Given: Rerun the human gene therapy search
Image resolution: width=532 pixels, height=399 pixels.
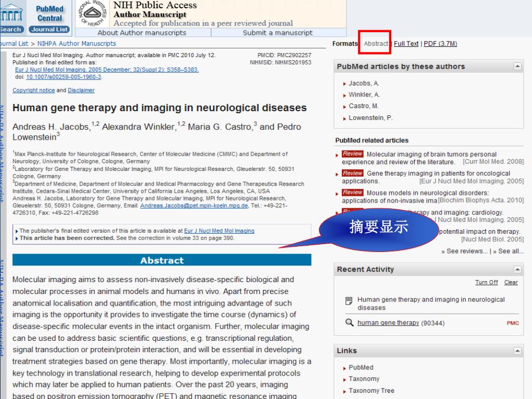Looking at the screenshot, I should coord(388,323).
